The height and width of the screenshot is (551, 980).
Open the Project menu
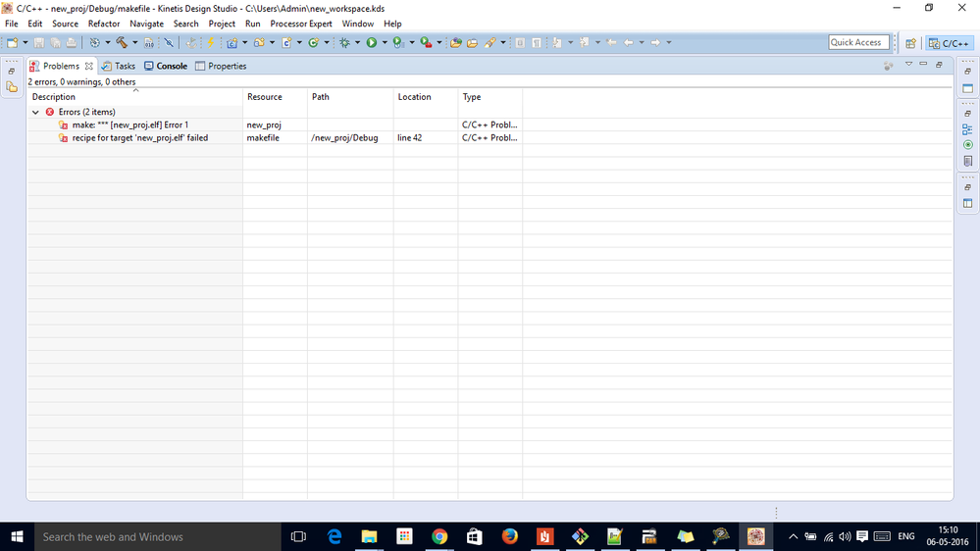[x=222, y=24]
